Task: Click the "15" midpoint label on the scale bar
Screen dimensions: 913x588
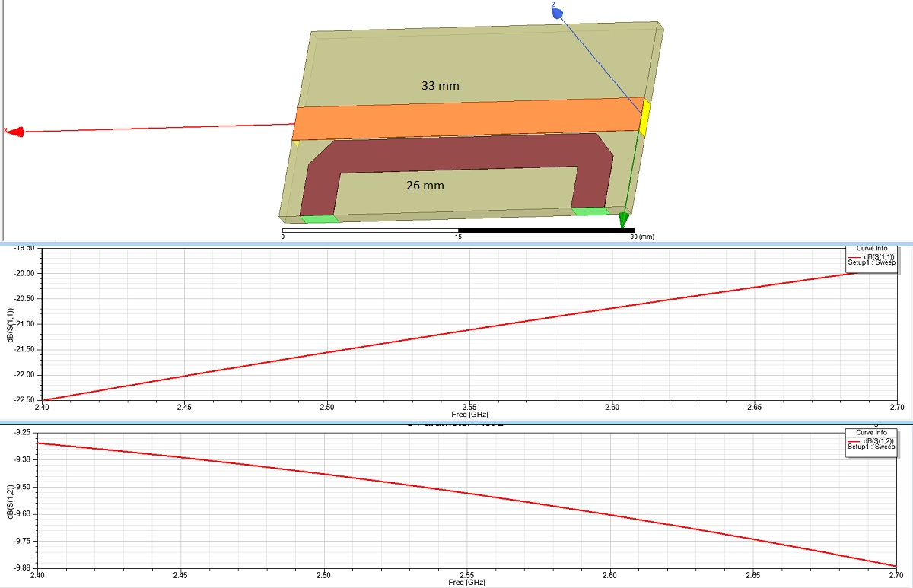Action: click(458, 237)
